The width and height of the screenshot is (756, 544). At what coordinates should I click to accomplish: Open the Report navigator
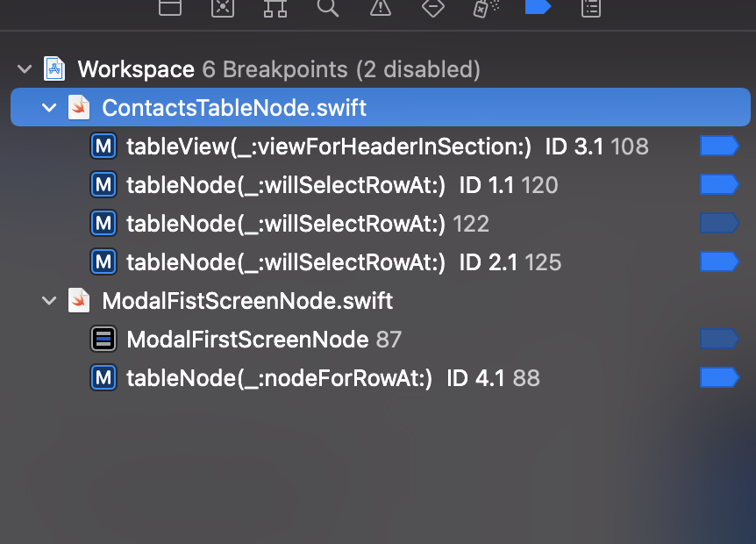point(590,10)
